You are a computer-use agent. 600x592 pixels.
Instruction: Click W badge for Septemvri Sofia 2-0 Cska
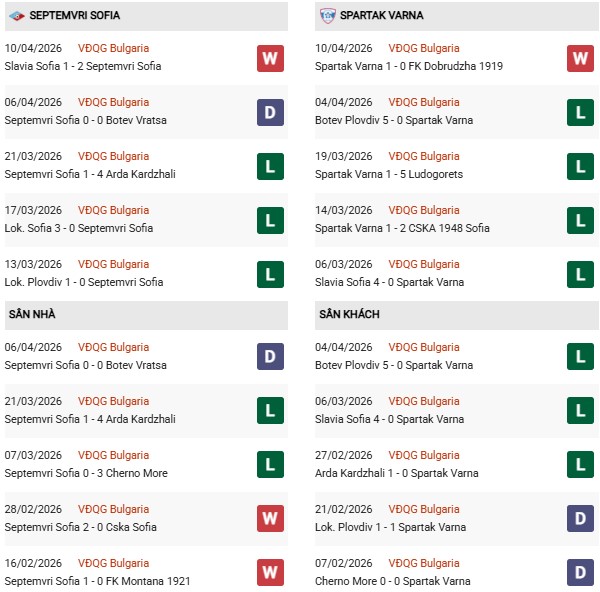270,519
